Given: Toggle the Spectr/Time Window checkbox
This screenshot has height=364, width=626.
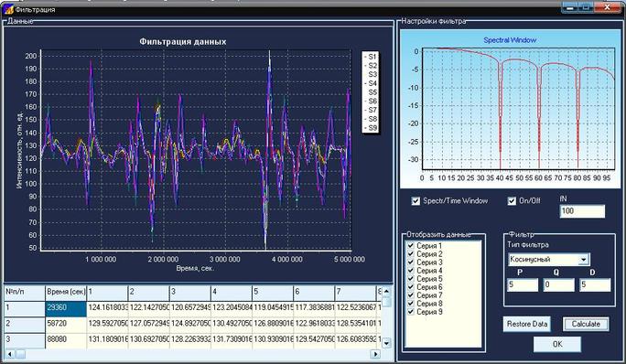Looking at the screenshot, I should point(416,201).
